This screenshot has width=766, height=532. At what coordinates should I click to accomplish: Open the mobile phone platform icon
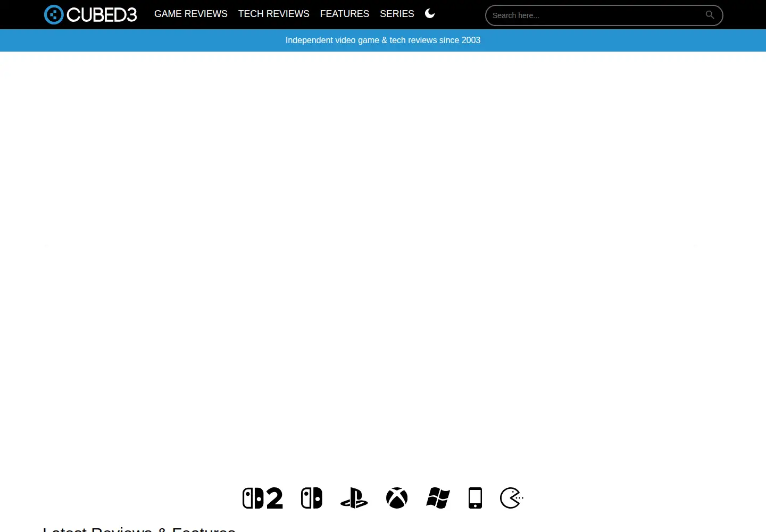pyautogui.click(x=476, y=498)
